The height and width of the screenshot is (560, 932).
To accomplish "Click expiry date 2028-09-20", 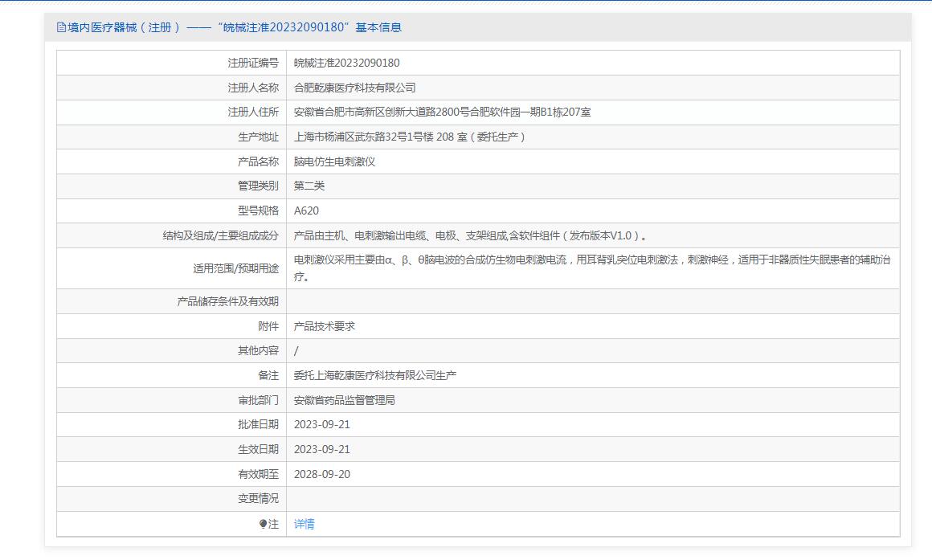I will pos(321,474).
